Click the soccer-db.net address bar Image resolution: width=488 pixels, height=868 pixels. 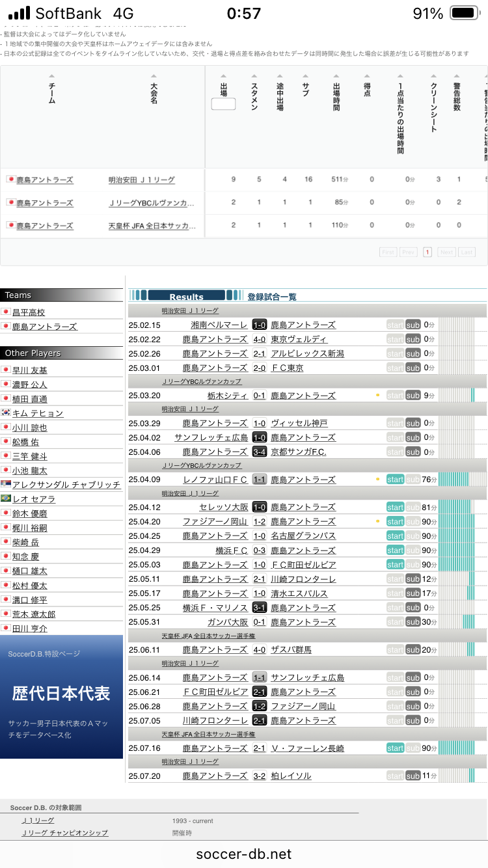click(x=244, y=854)
